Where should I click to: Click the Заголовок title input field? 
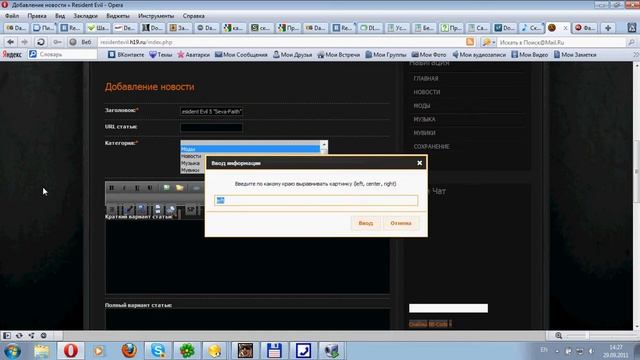coord(211,111)
